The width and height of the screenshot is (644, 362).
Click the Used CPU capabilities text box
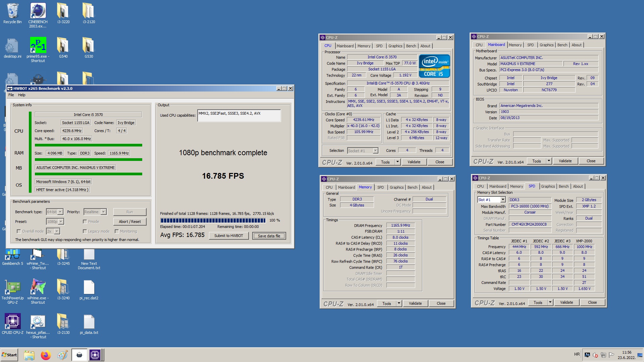pyautogui.click(x=239, y=115)
